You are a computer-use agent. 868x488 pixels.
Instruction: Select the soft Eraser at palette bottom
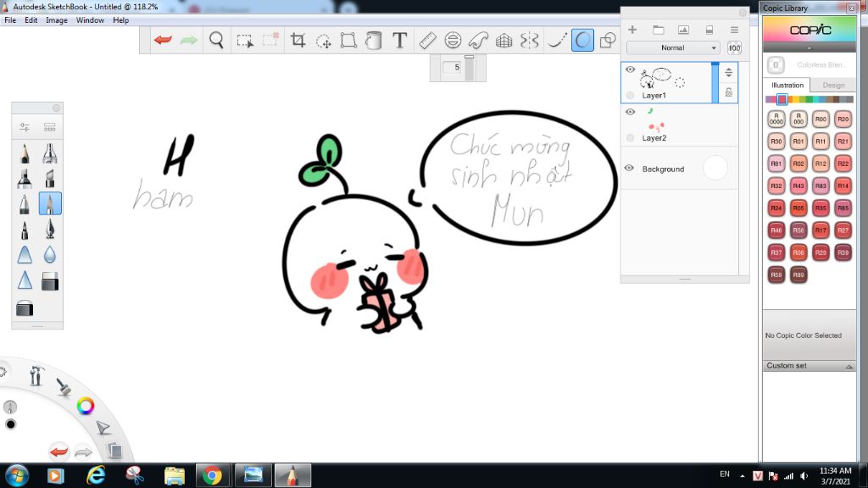25,308
